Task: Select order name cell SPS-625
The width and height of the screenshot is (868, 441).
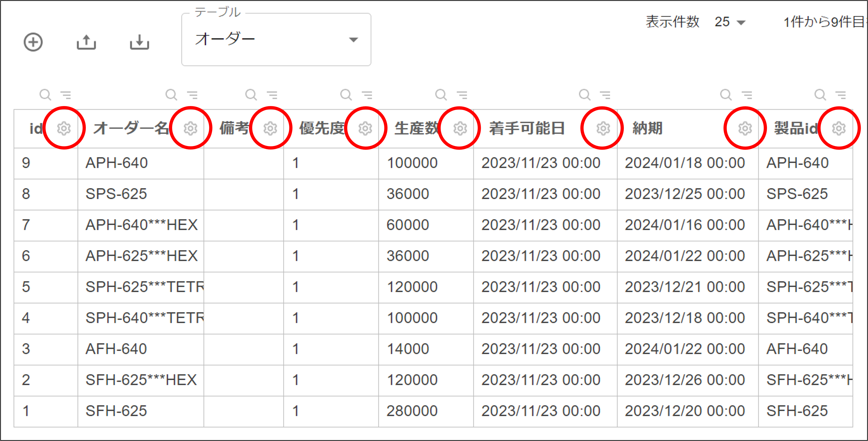Action: click(x=141, y=194)
